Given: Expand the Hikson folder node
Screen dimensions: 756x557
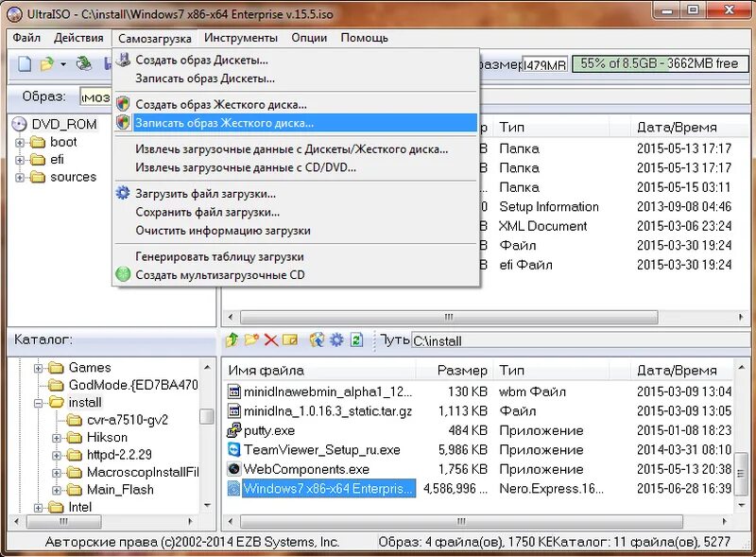Looking at the screenshot, I should tap(57, 438).
